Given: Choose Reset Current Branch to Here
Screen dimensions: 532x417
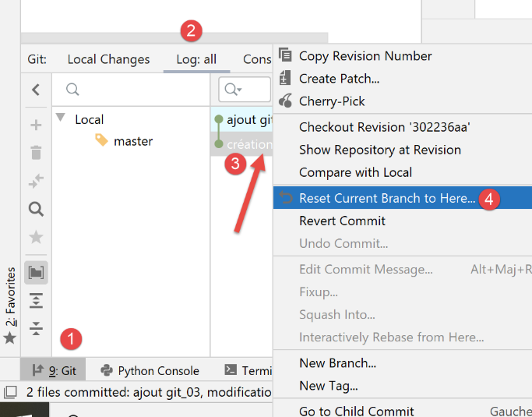Looking at the screenshot, I should click(386, 198).
